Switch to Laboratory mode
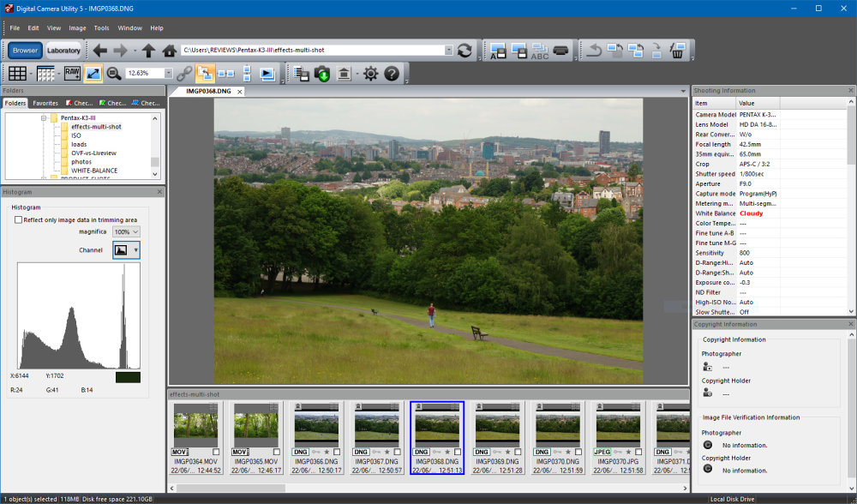 pyautogui.click(x=63, y=51)
